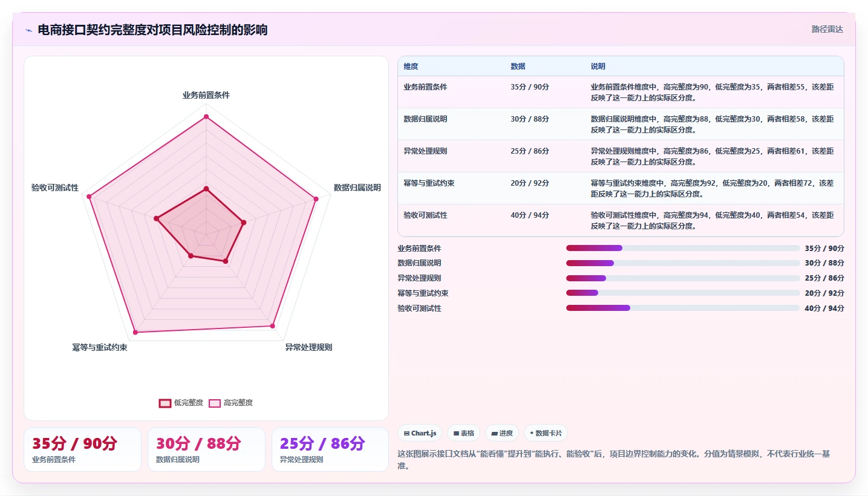Click the 数据归属说明 radar axis label
Viewport: 868px width, 496px height.
357,188
